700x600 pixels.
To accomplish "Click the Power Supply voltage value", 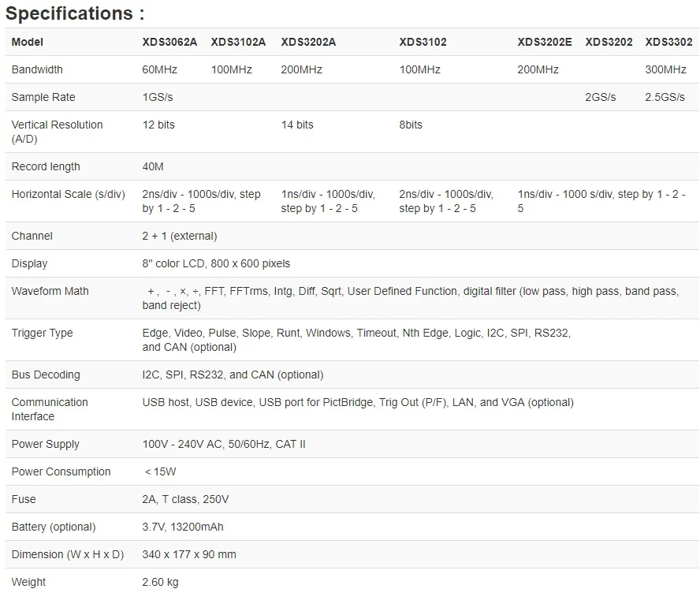I will coord(224,444).
